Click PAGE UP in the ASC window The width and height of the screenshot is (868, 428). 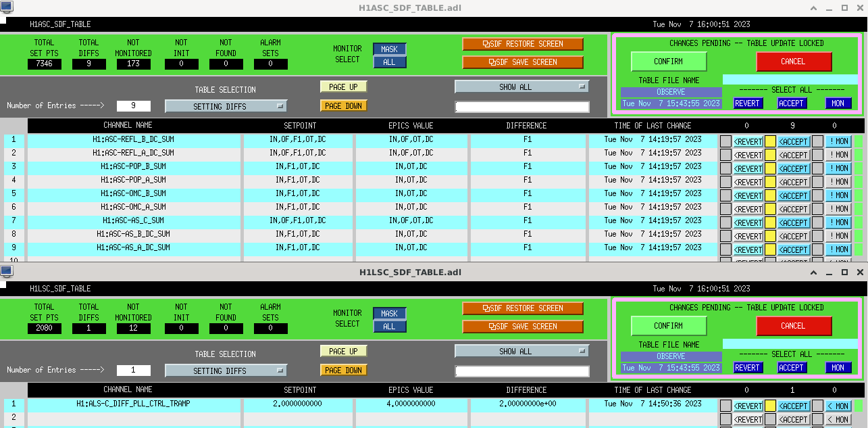[x=344, y=87]
